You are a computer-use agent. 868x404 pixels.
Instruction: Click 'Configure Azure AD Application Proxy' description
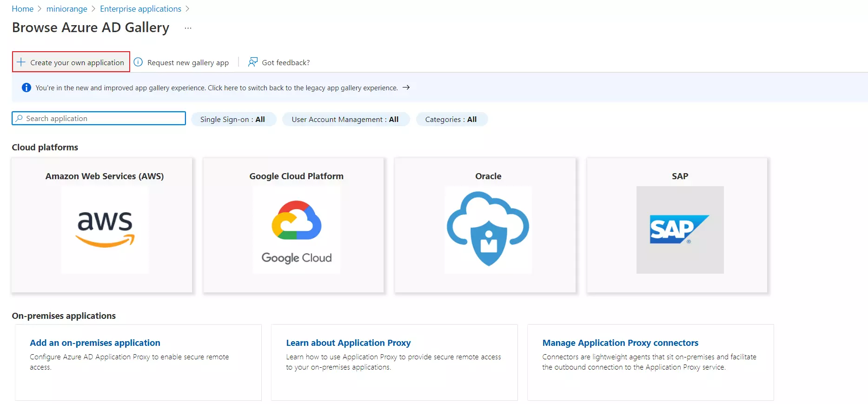point(129,362)
